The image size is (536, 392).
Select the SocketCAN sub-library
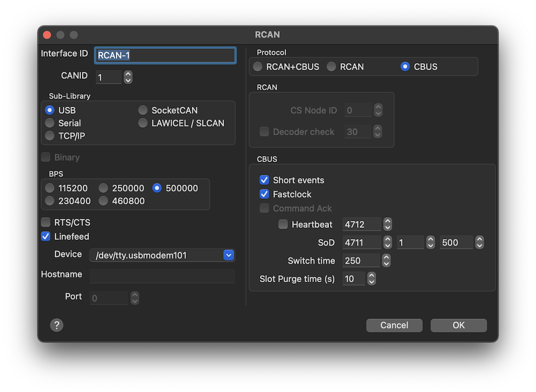click(x=143, y=110)
